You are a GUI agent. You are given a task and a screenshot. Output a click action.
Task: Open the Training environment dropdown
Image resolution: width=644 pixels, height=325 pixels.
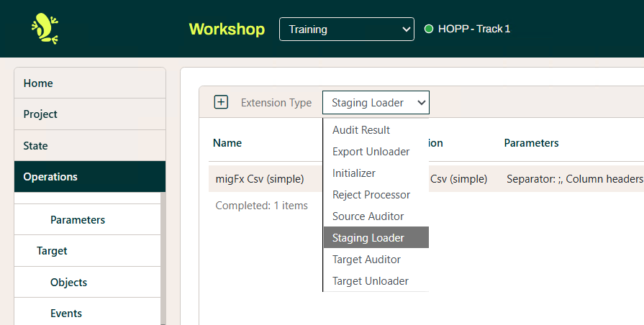point(347,29)
